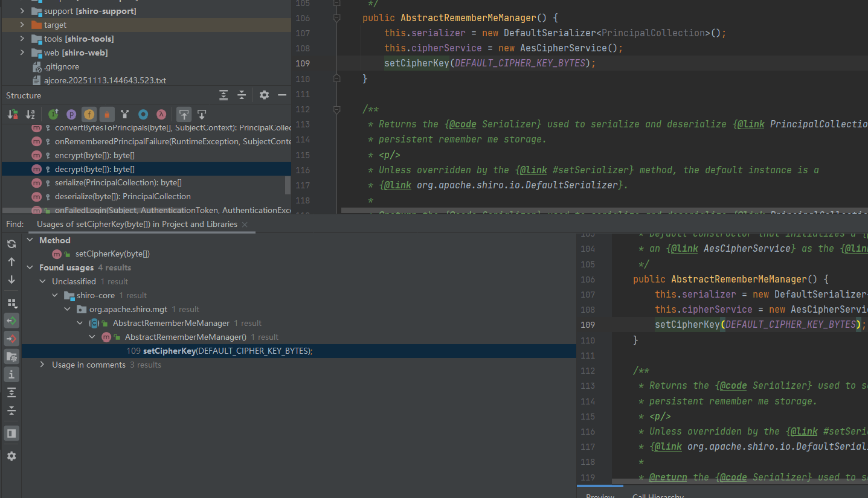Toggle the Show Lambdas icon

pos(161,114)
